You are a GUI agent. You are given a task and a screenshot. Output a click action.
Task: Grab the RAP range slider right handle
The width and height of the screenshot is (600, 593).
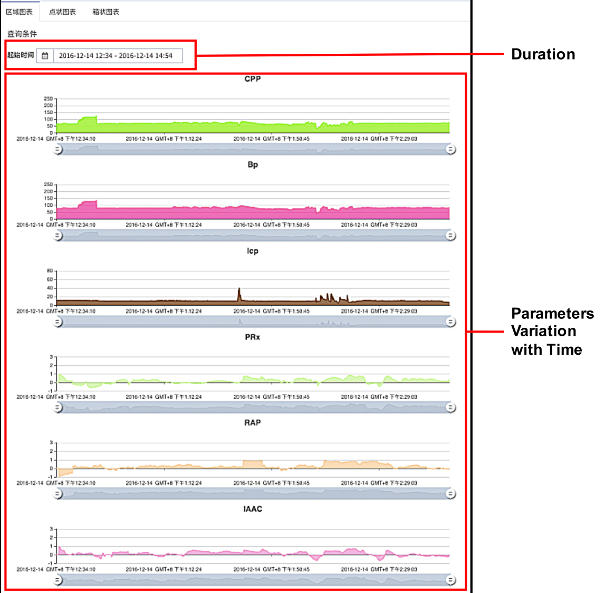[x=451, y=494]
